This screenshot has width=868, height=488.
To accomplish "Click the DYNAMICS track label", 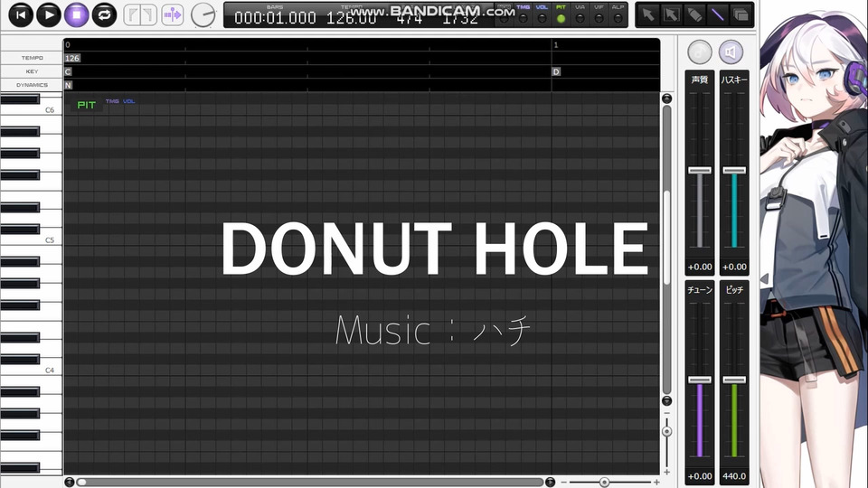I will click(32, 85).
